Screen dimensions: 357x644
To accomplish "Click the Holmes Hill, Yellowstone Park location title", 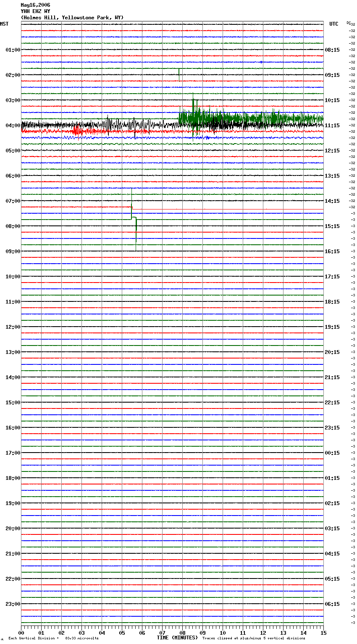I will (x=72, y=18).
